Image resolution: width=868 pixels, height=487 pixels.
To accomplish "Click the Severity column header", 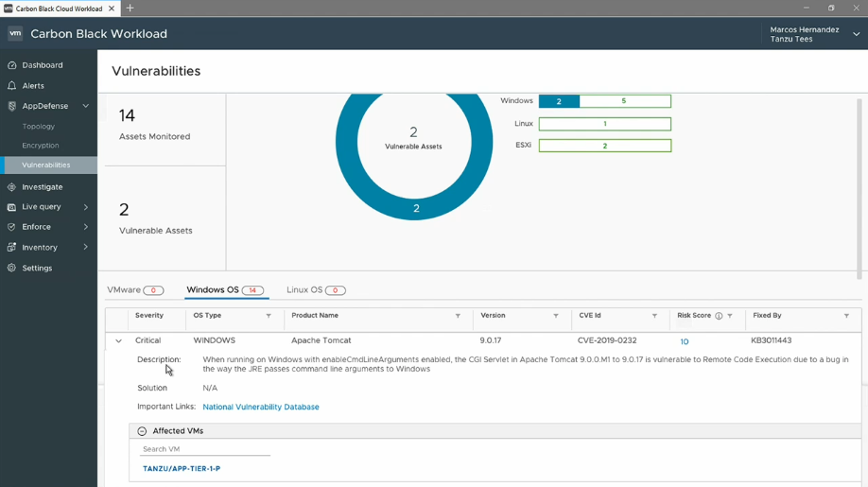I will tap(148, 316).
